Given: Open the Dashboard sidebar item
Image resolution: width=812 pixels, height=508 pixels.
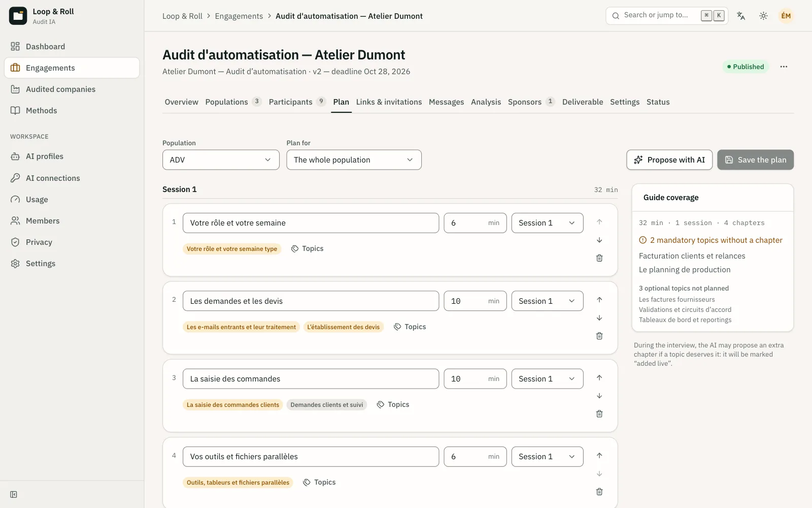Looking at the screenshot, I should tap(72, 47).
